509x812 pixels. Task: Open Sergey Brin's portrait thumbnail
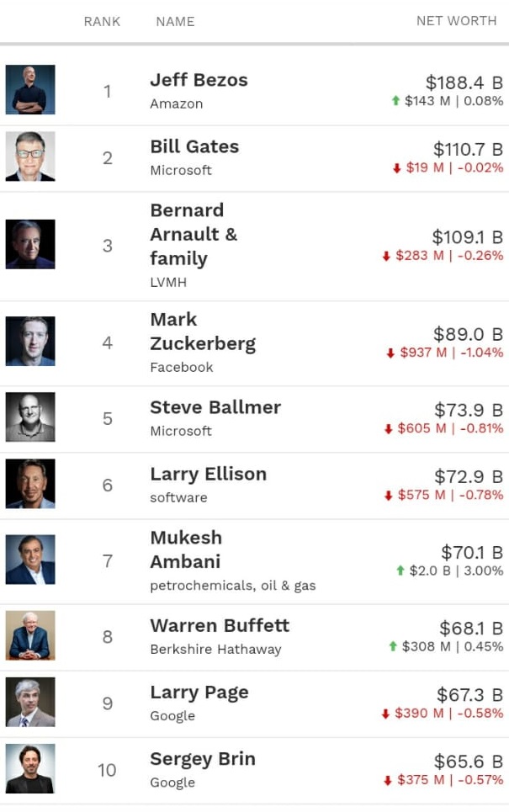[x=30, y=768]
